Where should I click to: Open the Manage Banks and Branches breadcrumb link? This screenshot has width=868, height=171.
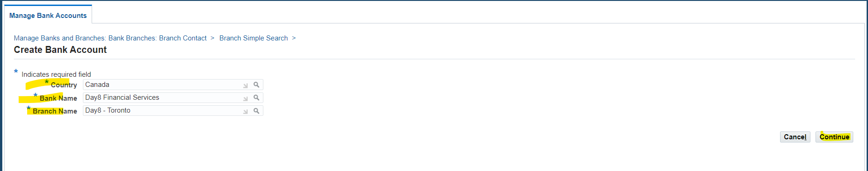coord(110,38)
